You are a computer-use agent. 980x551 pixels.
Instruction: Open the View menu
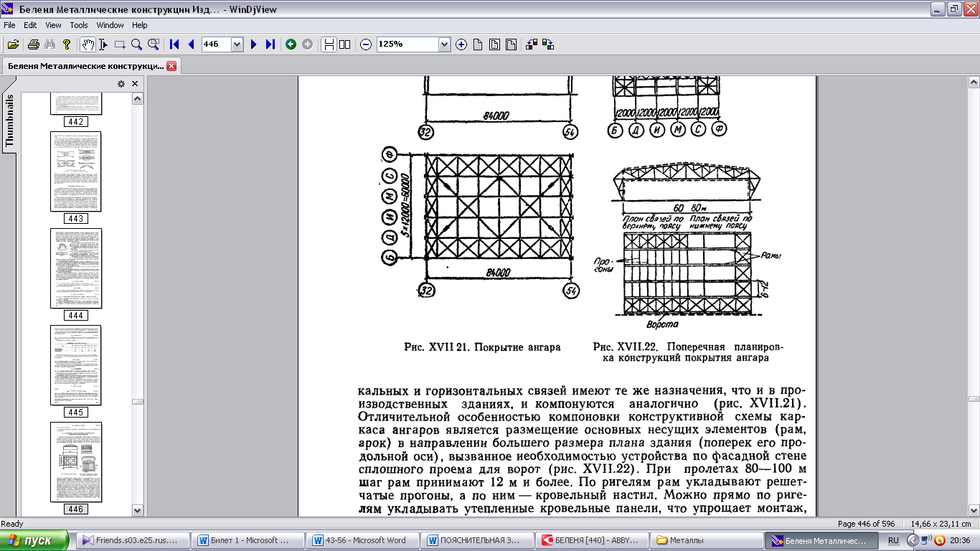point(53,25)
